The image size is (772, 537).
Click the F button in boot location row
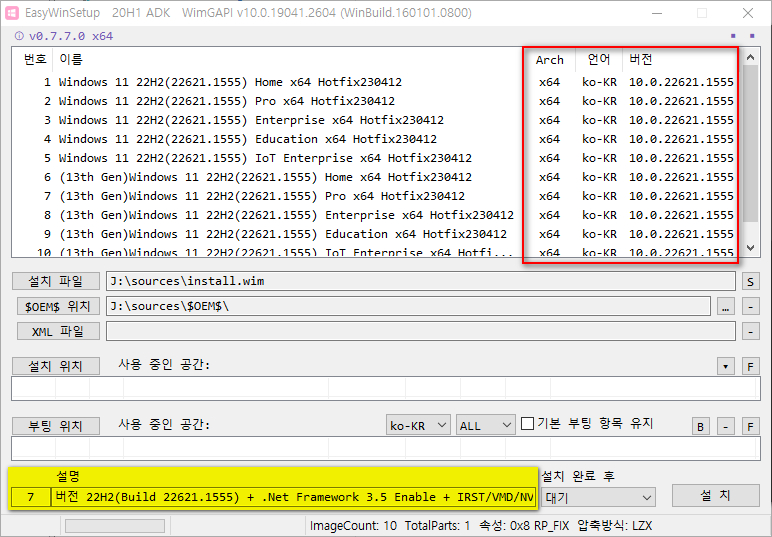[x=750, y=426]
